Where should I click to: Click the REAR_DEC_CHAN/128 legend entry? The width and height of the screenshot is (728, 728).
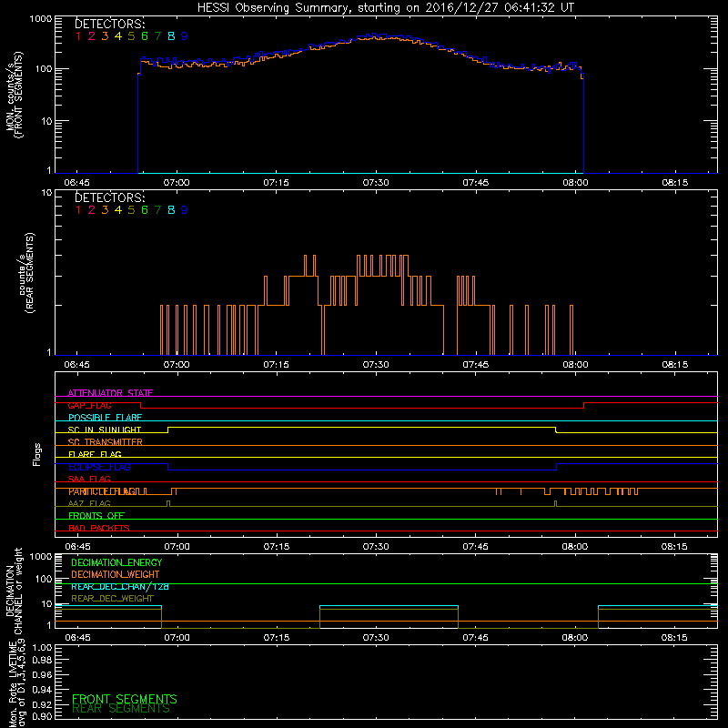[120, 587]
